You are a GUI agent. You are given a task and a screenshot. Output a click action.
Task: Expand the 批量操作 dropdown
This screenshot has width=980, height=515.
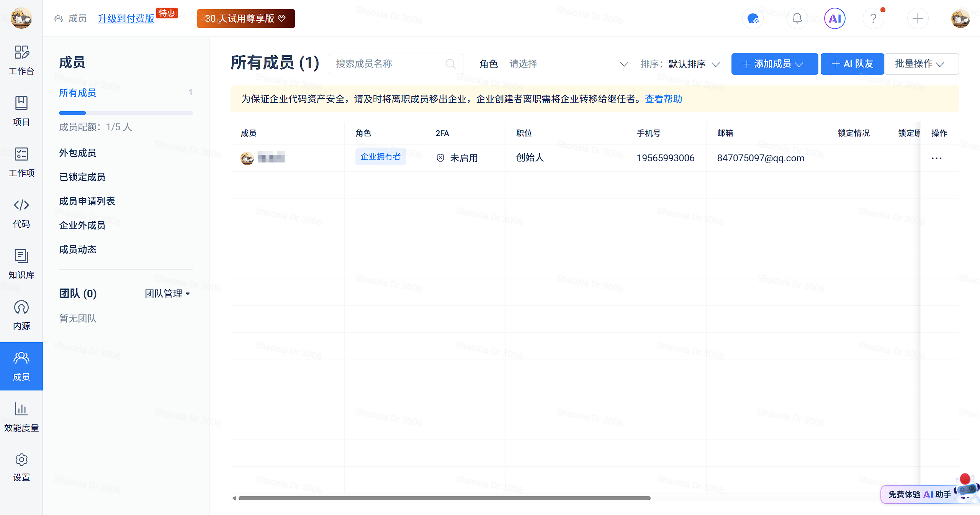pyautogui.click(x=921, y=64)
